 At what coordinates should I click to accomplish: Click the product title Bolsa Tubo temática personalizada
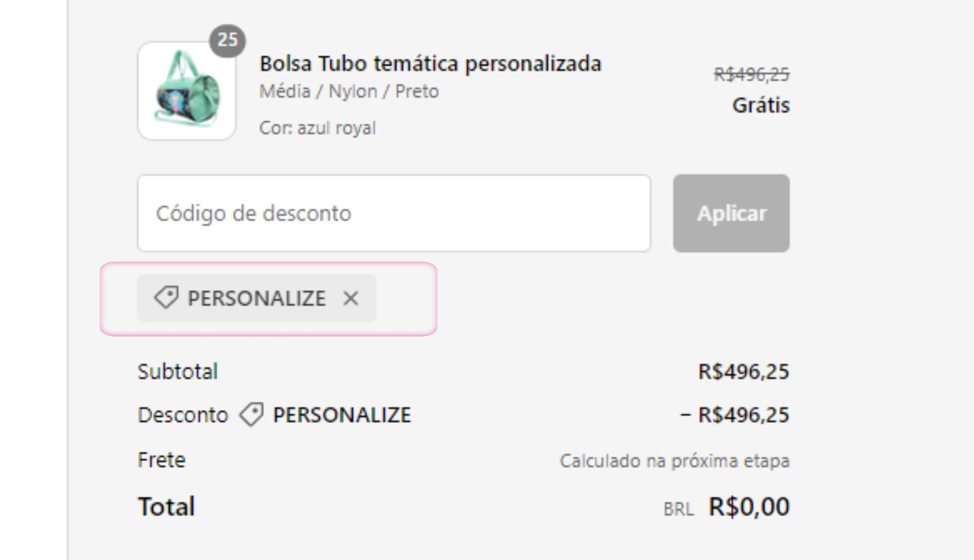point(430,64)
